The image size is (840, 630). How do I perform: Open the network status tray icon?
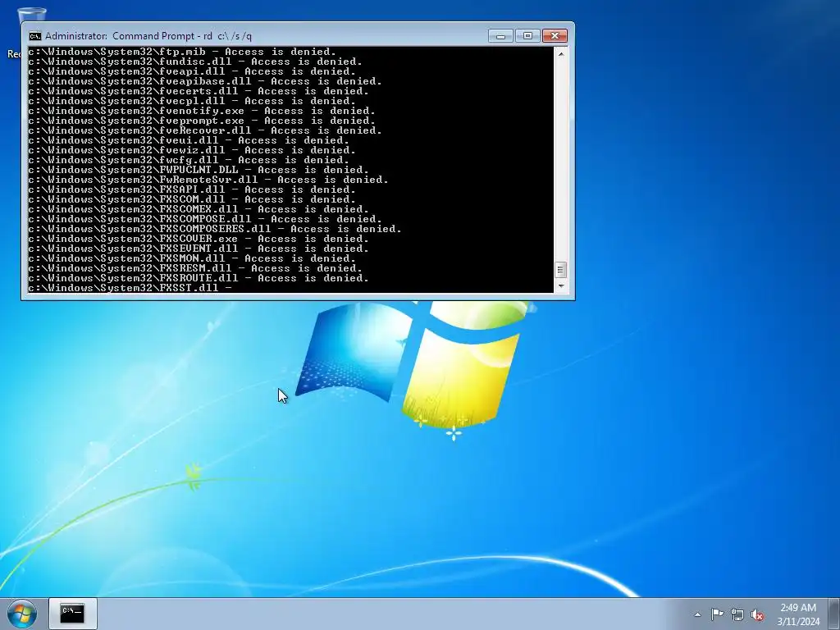(737, 614)
